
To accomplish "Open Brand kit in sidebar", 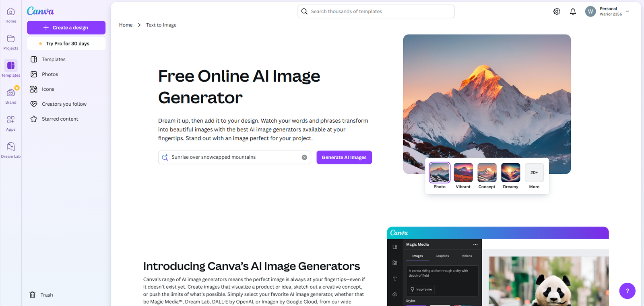I will 11,96.
